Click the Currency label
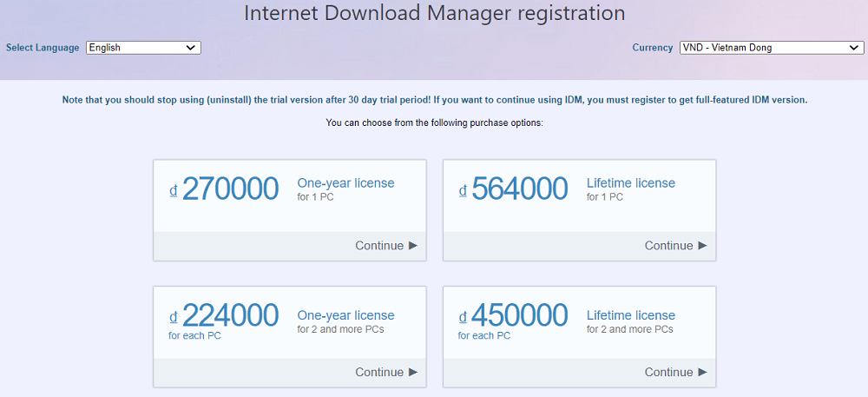This screenshot has height=397, width=868. [653, 48]
